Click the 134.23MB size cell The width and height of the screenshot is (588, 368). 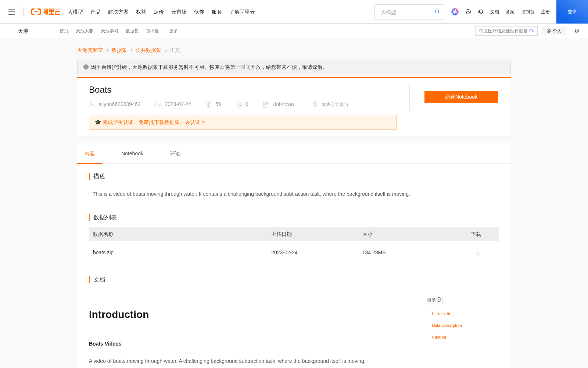[x=374, y=252]
